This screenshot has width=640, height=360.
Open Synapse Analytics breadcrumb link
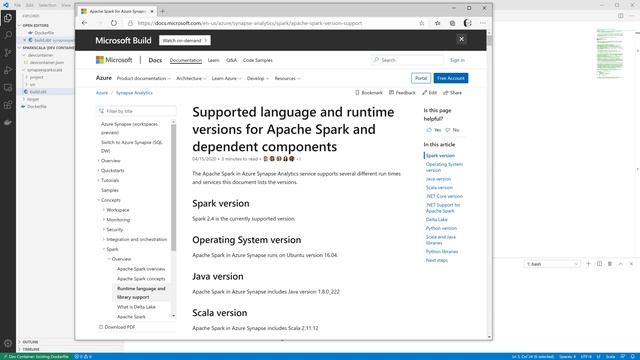[x=134, y=93]
